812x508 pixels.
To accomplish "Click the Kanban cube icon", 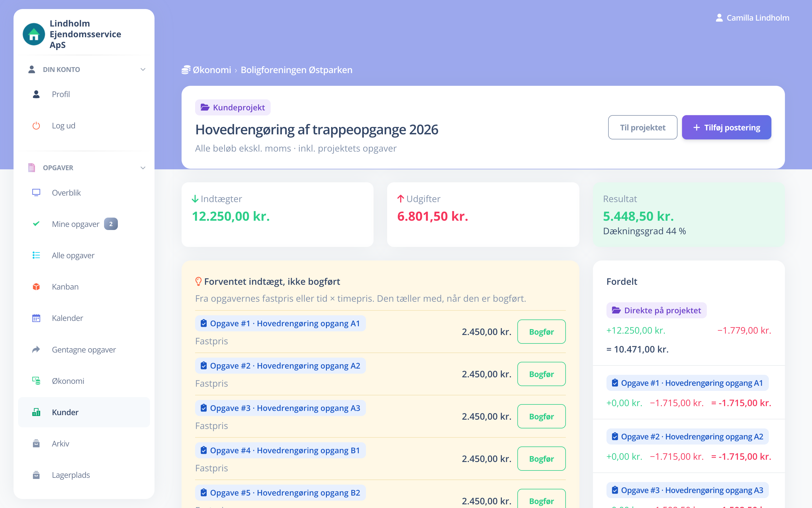I will point(36,286).
